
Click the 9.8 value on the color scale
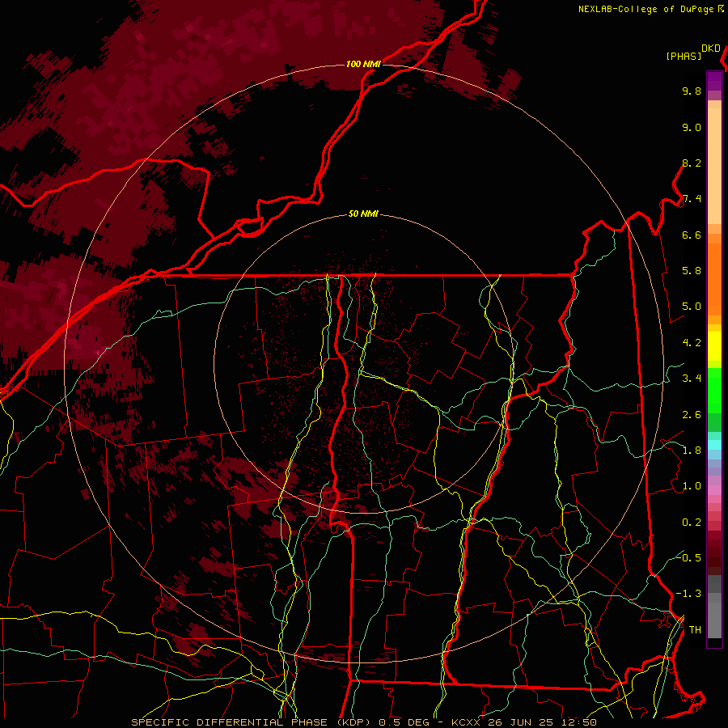692,91
